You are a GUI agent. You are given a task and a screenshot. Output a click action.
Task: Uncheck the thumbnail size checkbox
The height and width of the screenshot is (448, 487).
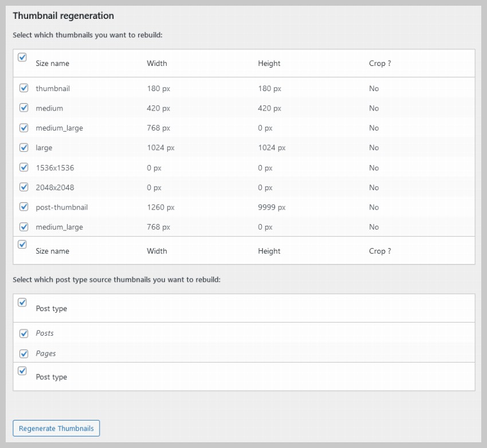(24, 88)
